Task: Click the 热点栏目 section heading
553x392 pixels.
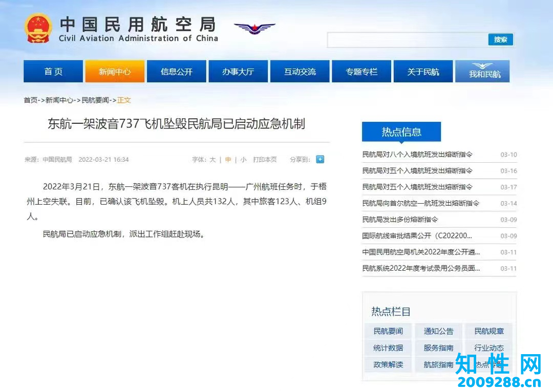Action: point(391,311)
